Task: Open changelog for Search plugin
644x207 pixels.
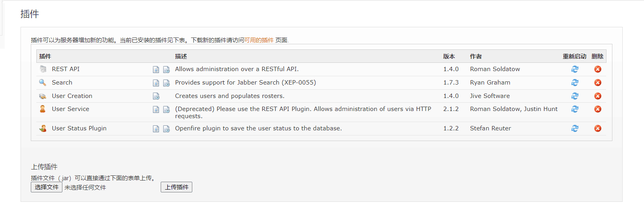Action: coord(166,83)
